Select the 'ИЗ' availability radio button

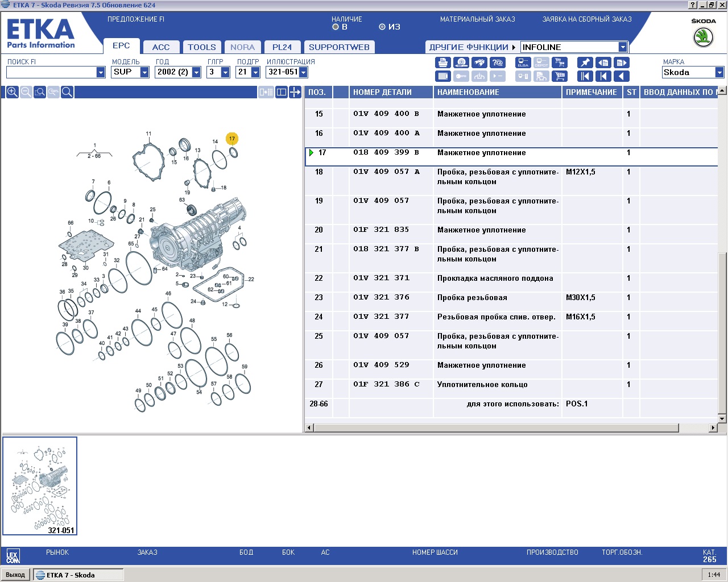coord(382,27)
